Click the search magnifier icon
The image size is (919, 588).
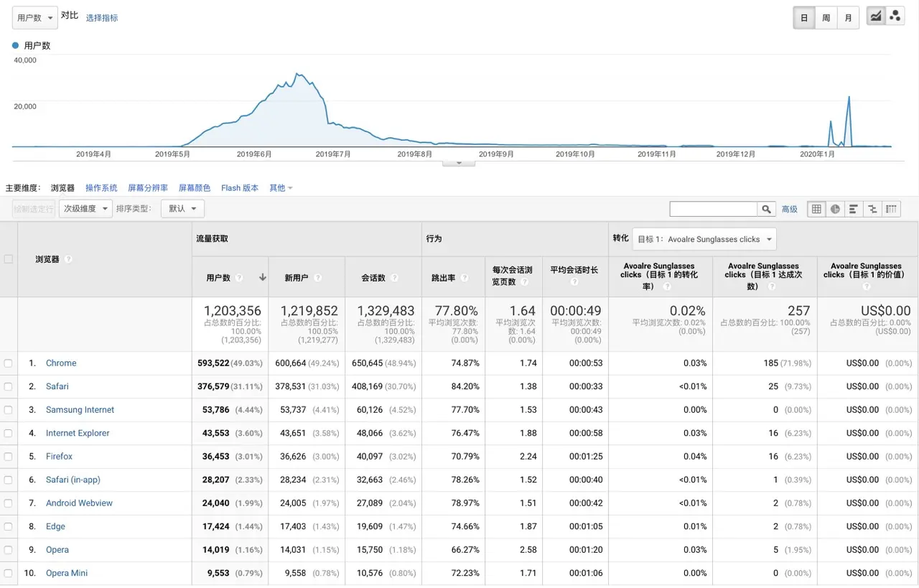(767, 209)
